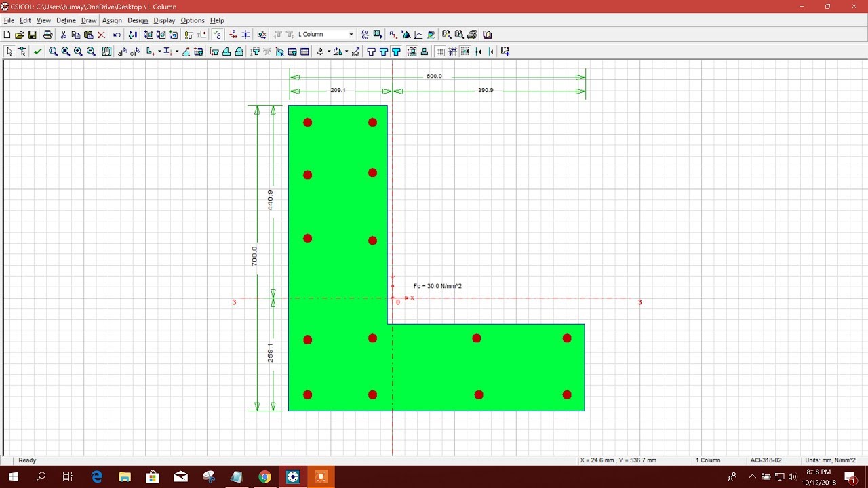Delete selection using the red X icon
868x488 pixels.
100,34
